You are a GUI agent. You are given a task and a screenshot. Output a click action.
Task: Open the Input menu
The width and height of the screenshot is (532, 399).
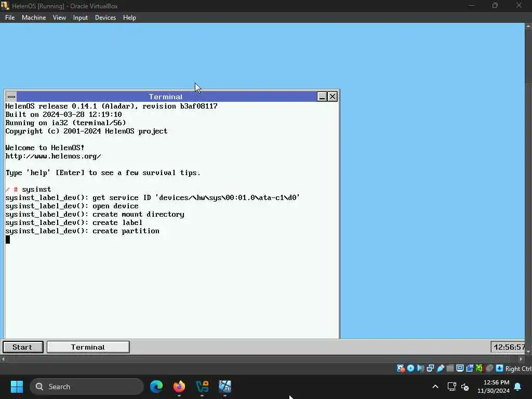[x=81, y=18]
